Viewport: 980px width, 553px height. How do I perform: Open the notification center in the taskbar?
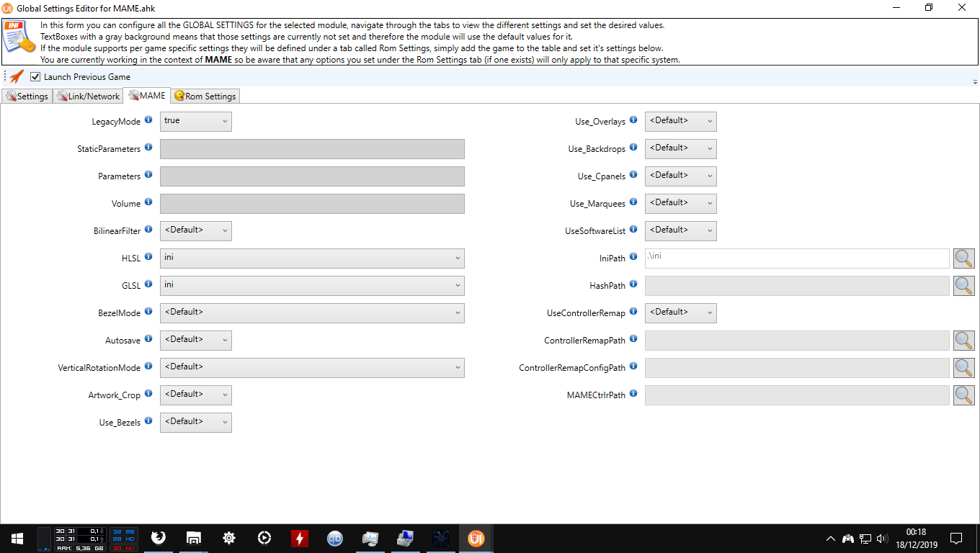click(x=956, y=538)
